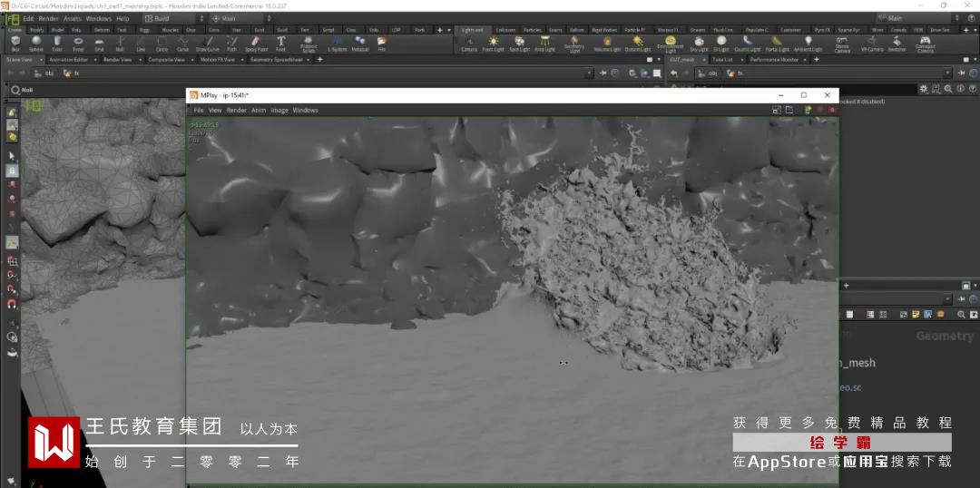The image size is (980, 488).
Task: Click the obj path button in scene view
Action: point(45,73)
